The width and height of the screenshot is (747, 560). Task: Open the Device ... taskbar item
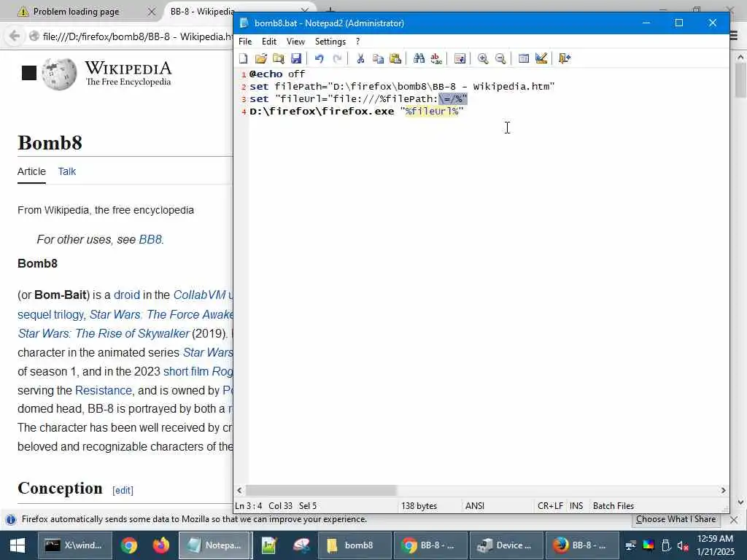coord(506,545)
